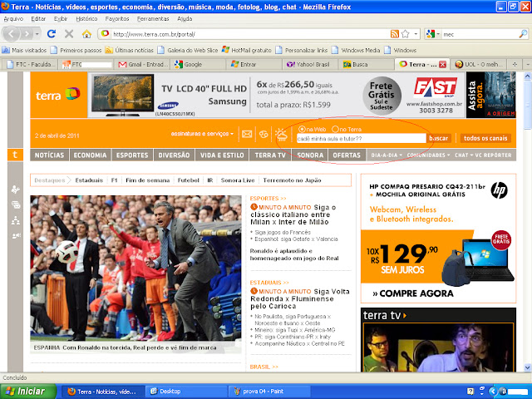Open the NOTÍCIAS section
532x399 pixels.
[49, 155]
